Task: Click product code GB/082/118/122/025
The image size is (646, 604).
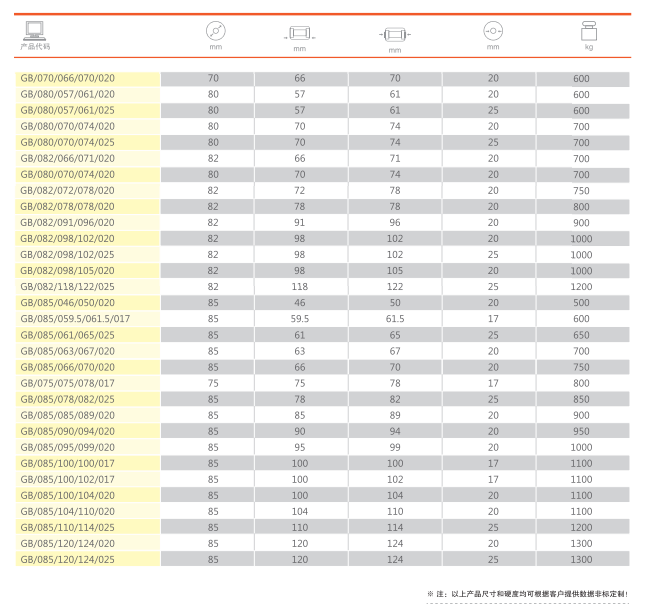Action: (68, 286)
